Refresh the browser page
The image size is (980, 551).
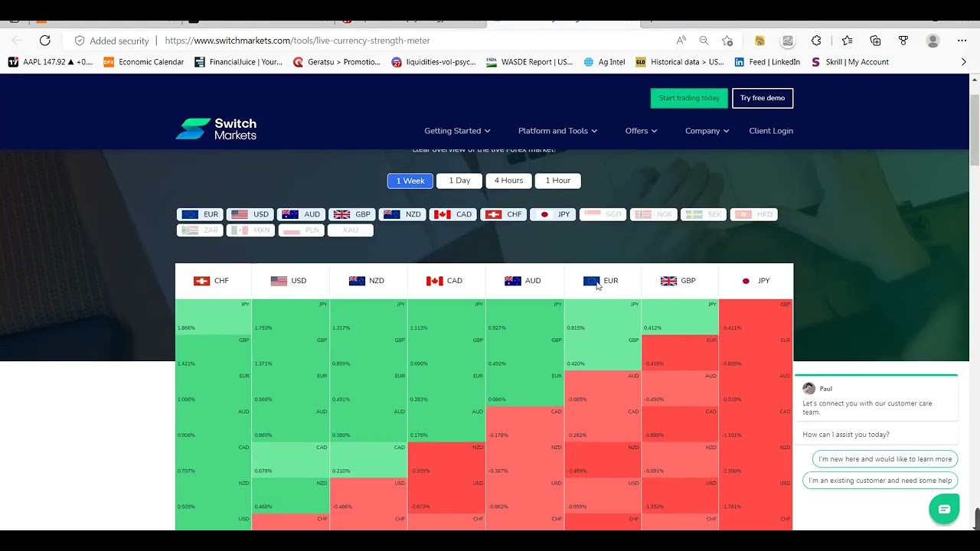pos(45,41)
